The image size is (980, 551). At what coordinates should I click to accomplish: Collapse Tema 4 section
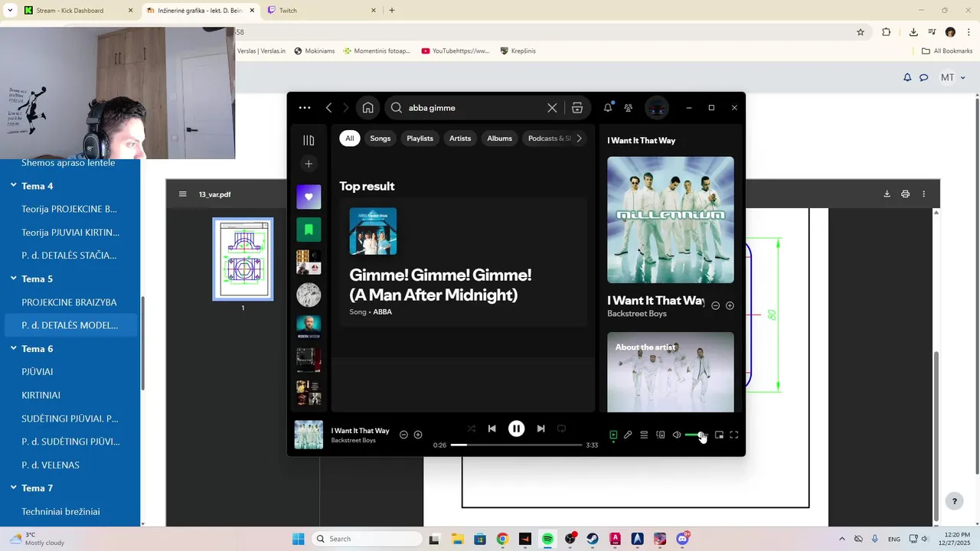click(14, 186)
